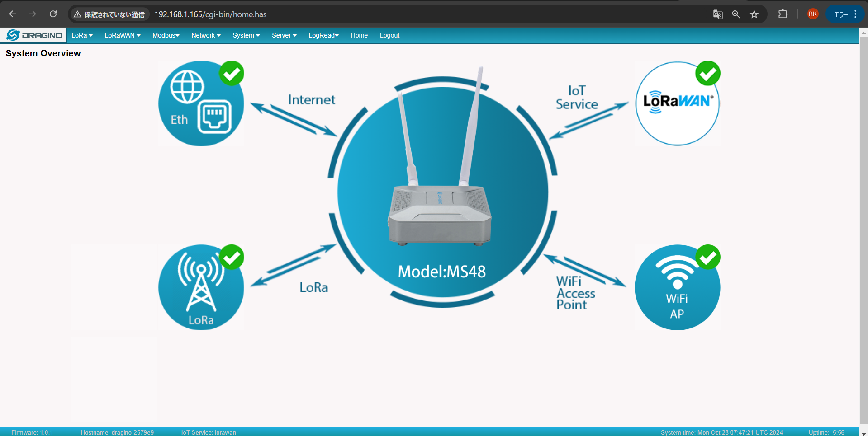This screenshot has height=436, width=868.
Task: Open the browser extensions menu
Action: [x=783, y=14]
